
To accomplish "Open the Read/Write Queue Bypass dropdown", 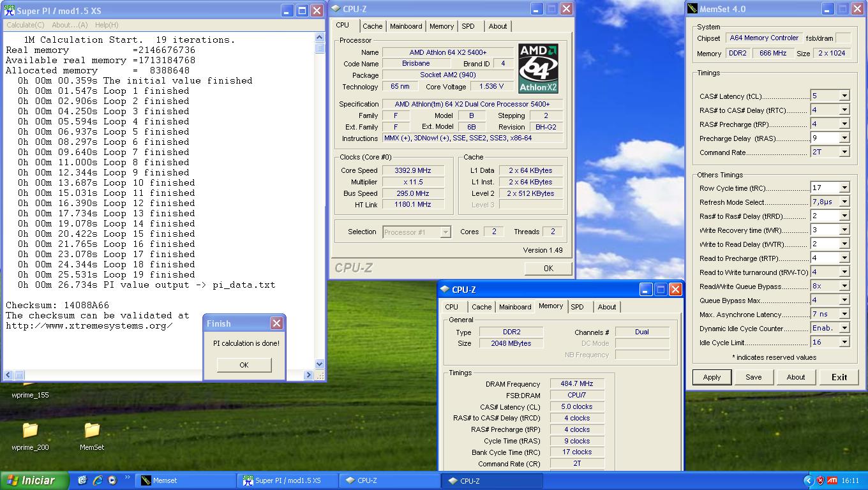I will [x=844, y=286].
